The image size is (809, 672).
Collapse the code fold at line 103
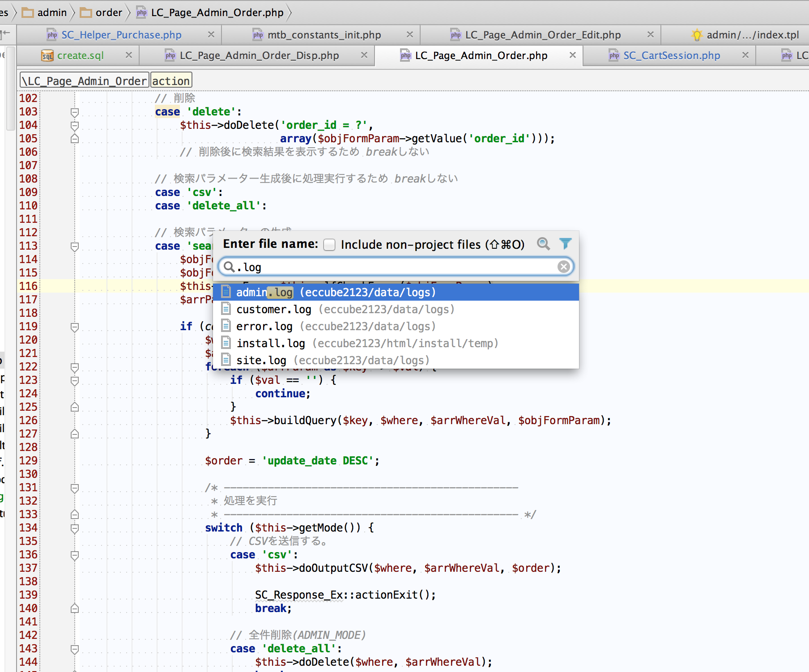click(75, 112)
